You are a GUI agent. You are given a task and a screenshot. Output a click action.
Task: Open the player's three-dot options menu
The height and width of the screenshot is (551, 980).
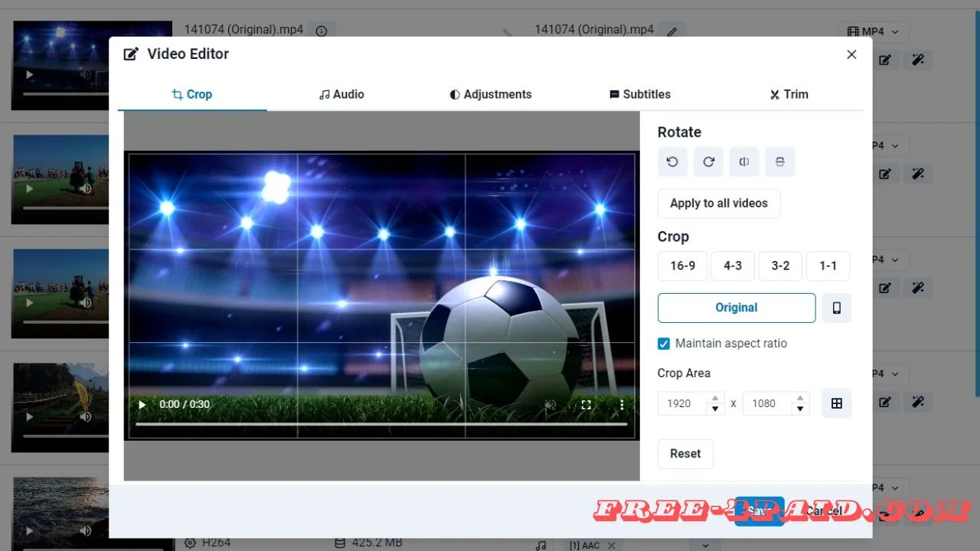(x=621, y=405)
